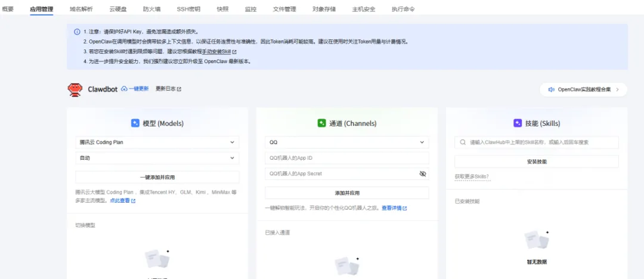Screen dimensions: 644x279
Task: Click the chevron arrow on OpenClaw实践教程合集
Action: [617, 89]
